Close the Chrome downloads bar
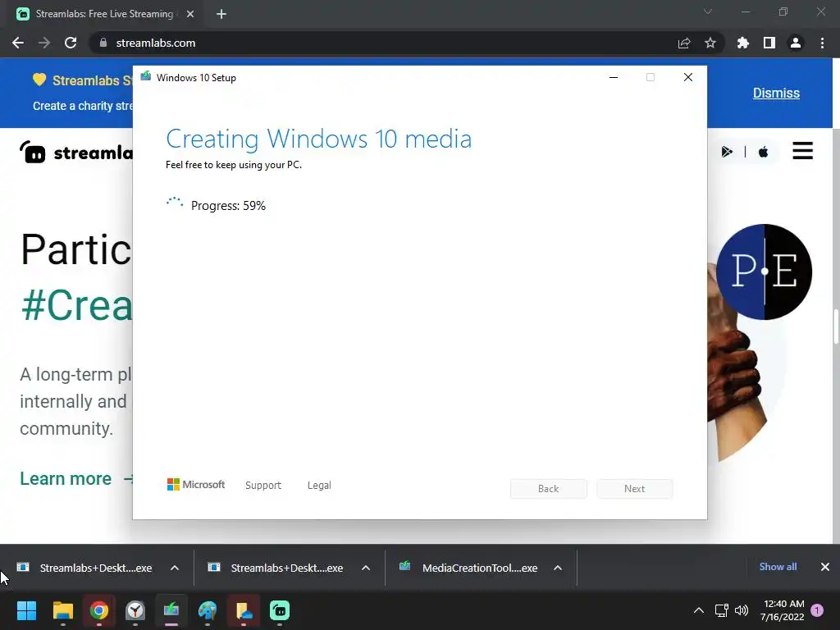The height and width of the screenshot is (630, 840). (825, 567)
